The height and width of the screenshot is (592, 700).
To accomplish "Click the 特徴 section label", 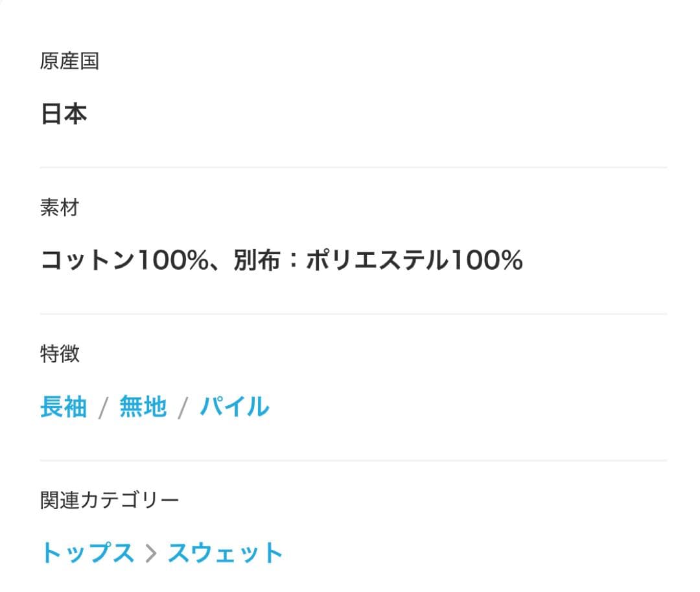I will click(60, 354).
